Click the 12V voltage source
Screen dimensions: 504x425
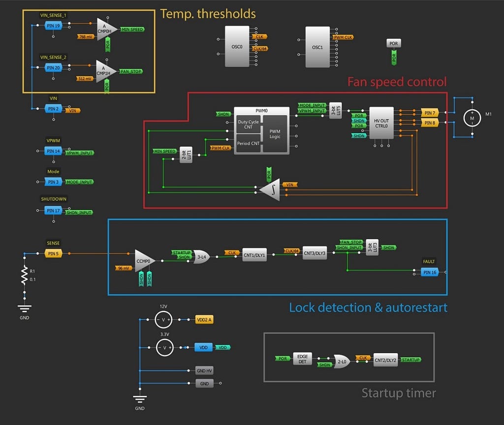(163, 320)
